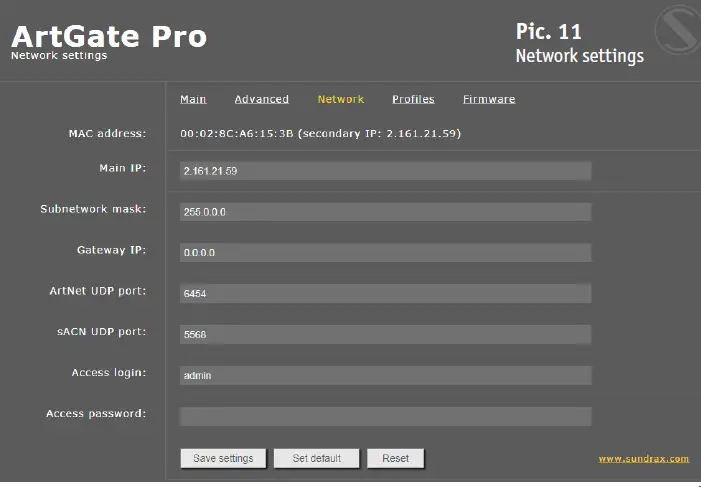Click the 'MAC address:' label
Image resolution: width=701 pixels, height=487 pixels.
(107, 133)
